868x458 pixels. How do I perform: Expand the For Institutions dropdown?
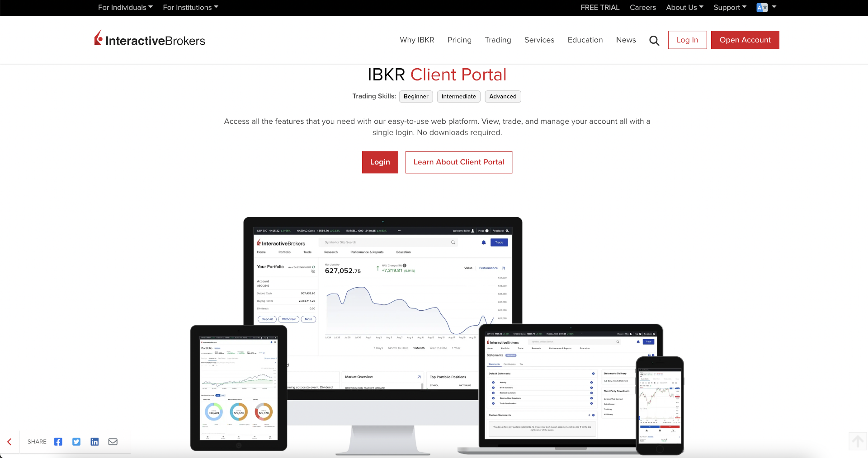point(190,8)
